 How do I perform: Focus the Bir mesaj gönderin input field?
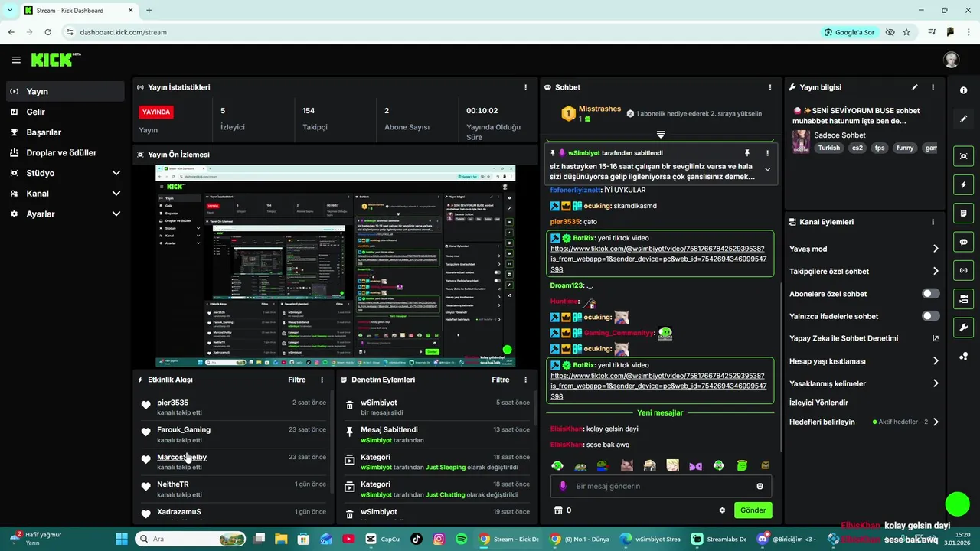tap(661, 486)
